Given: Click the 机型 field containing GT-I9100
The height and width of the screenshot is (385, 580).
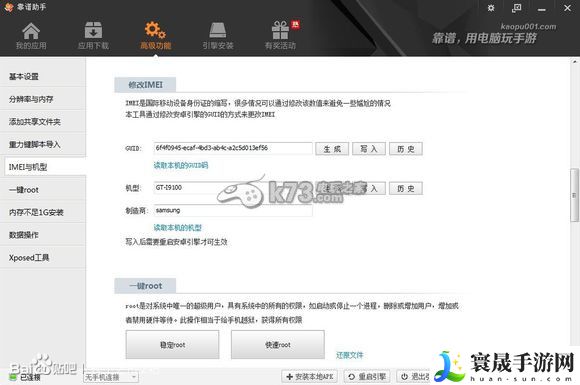Looking at the screenshot, I should [x=233, y=188].
